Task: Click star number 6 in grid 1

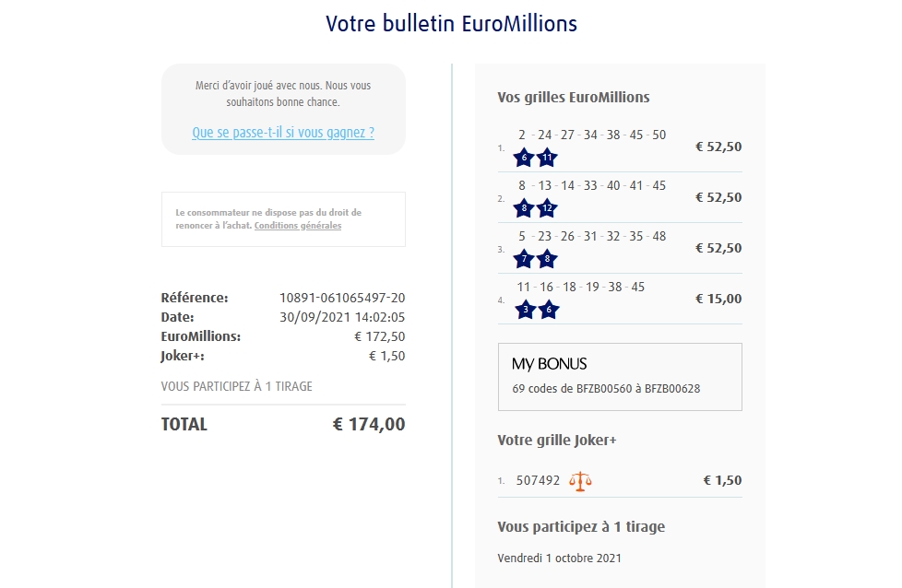Action: 524,158
